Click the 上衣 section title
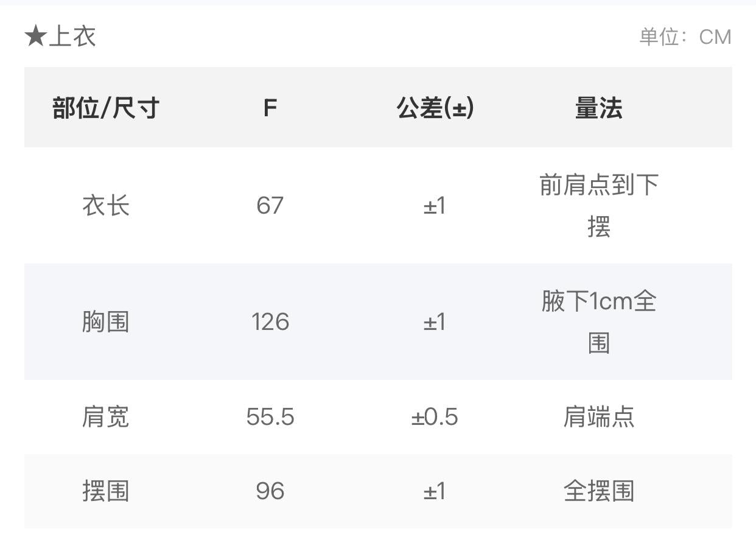 [x=72, y=37]
